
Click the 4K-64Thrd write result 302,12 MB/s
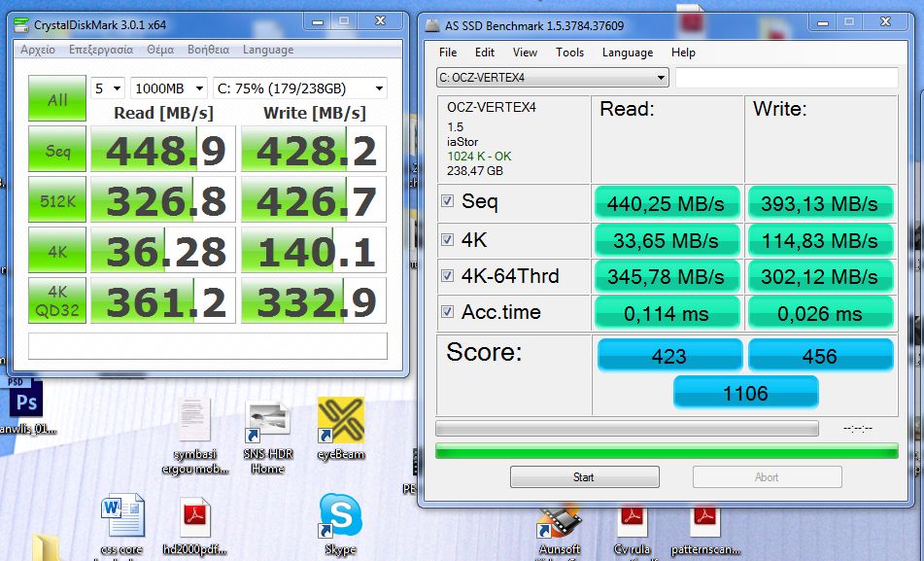click(820, 276)
